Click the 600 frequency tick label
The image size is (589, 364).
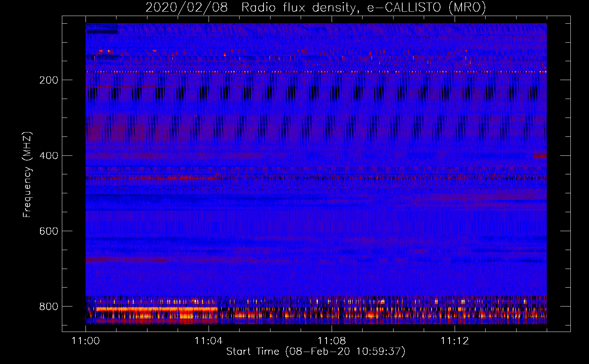(x=49, y=232)
